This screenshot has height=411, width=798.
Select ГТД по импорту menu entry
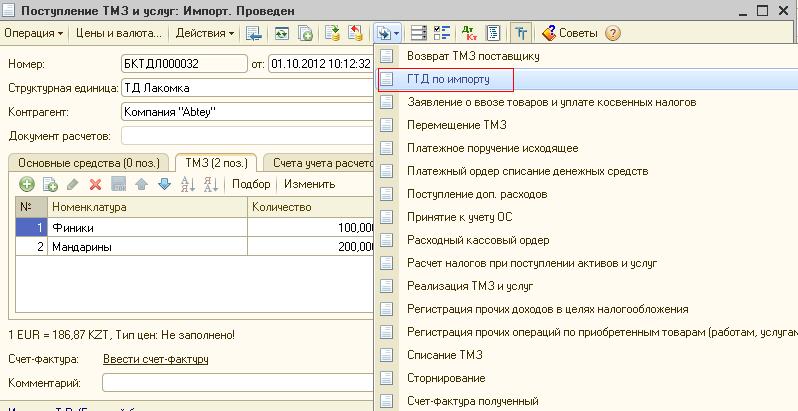click(445, 79)
